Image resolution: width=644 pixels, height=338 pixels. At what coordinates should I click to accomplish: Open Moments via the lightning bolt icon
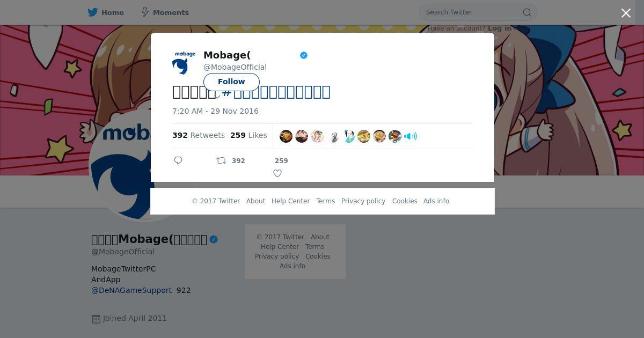pyautogui.click(x=145, y=12)
